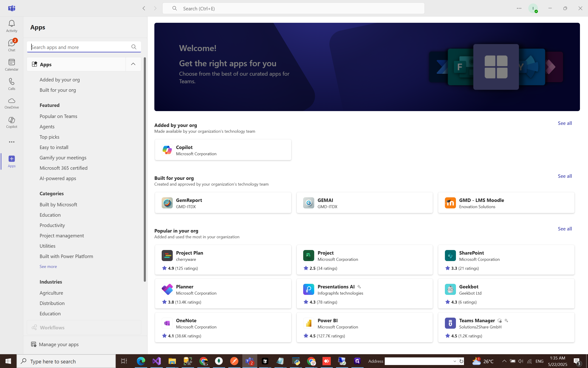The image size is (588, 368).
Task: Open the Presentations AI app icon
Action: tap(308, 289)
